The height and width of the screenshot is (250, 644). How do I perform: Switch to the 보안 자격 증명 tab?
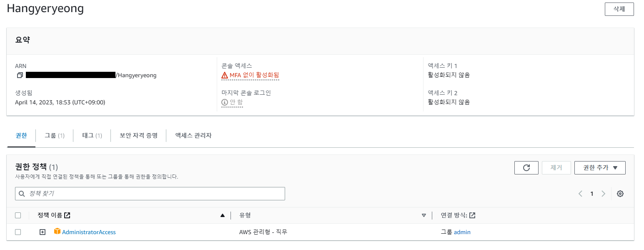[x=138, y=136]
